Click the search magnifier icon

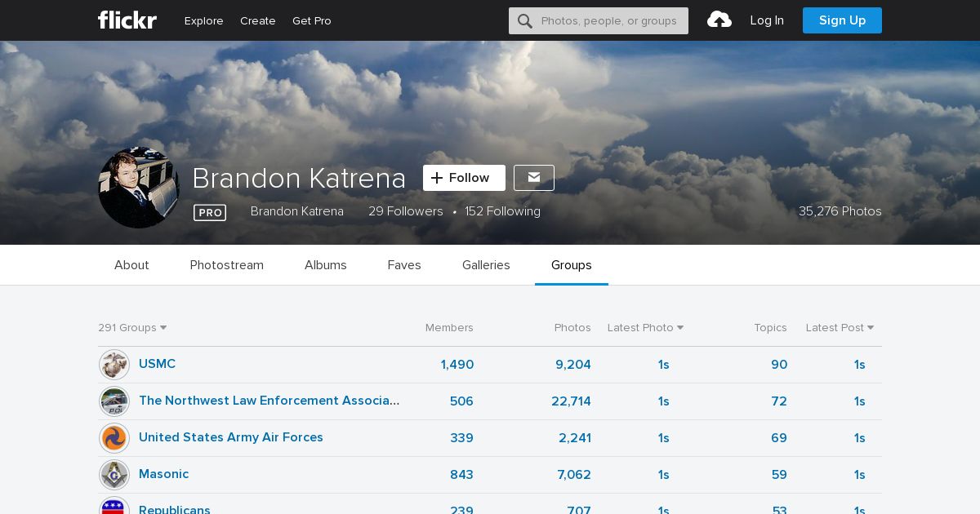tap(525, 21)
